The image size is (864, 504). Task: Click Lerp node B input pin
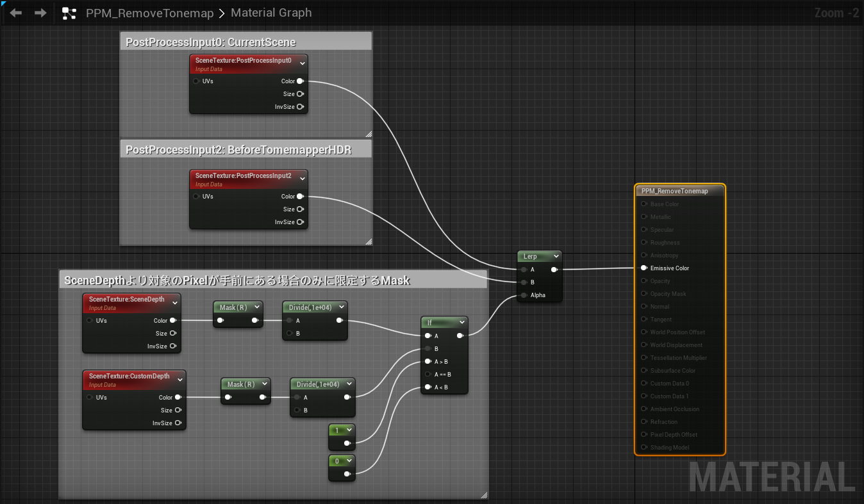[524, 282]
